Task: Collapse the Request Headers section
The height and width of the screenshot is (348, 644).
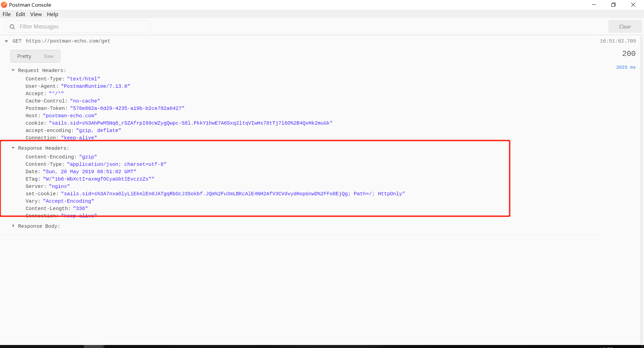Action: (x=13, y=70)
